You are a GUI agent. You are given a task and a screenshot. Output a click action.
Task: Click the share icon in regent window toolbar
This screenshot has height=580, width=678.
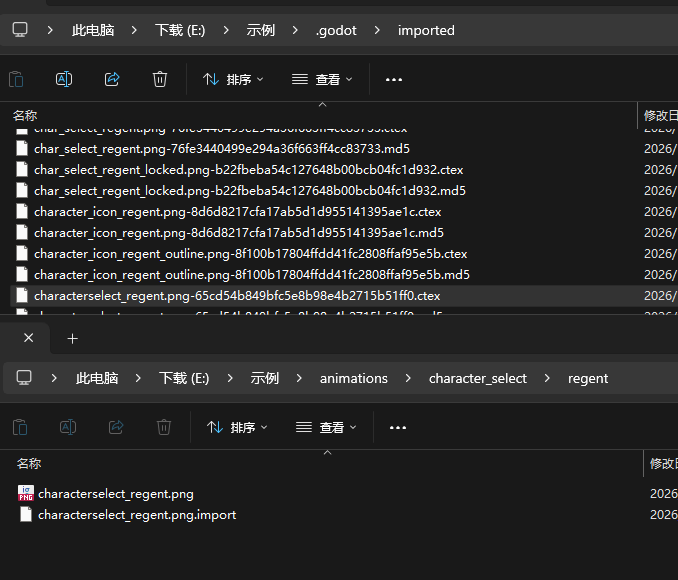point(116,427)
